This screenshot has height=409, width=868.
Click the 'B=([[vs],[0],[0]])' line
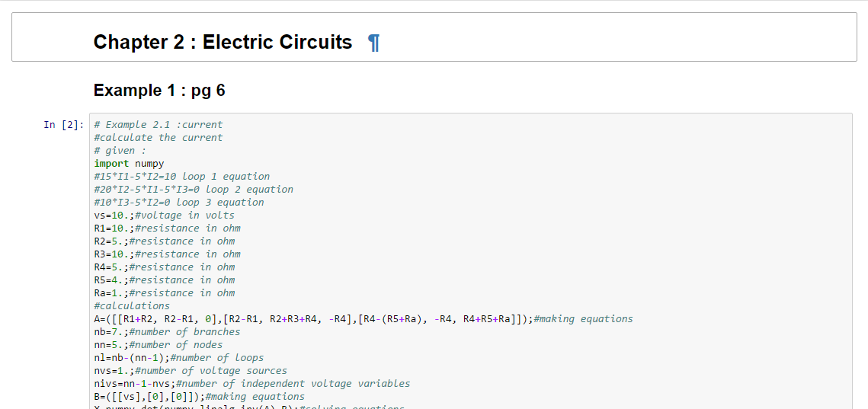click(199, 397)
